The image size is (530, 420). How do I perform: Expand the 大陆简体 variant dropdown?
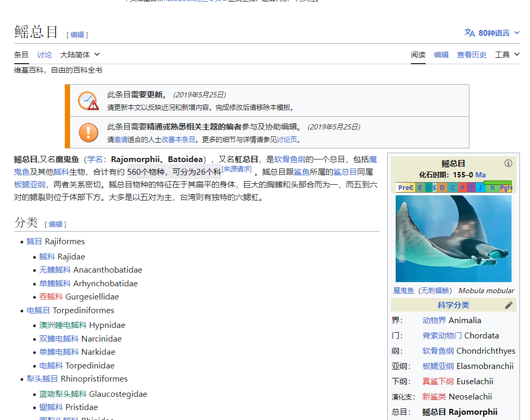point(80,55)
